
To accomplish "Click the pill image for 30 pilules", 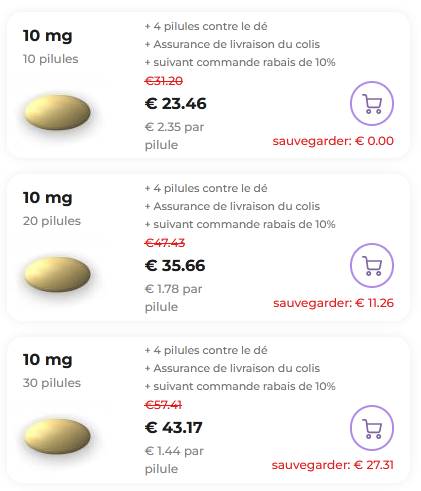I will coord(57,436).
